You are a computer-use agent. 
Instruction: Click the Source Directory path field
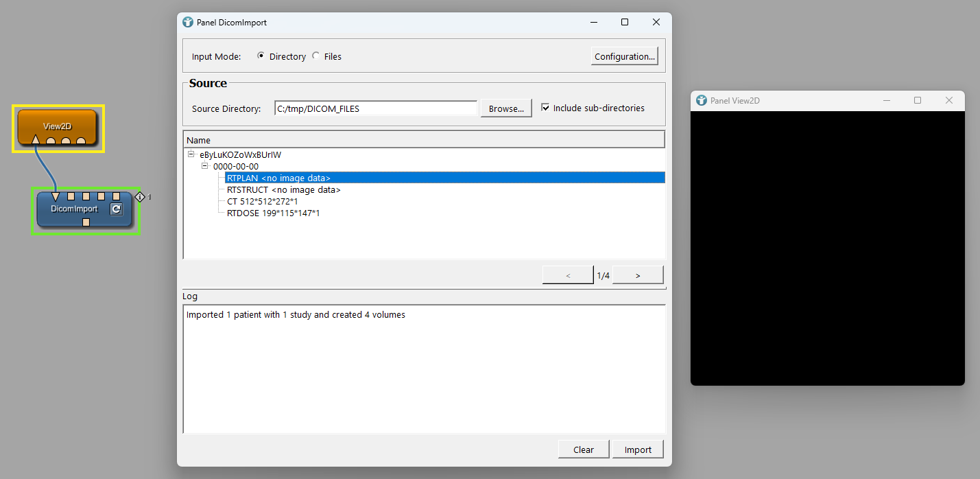pyautogui.click(x=375, y=108)
